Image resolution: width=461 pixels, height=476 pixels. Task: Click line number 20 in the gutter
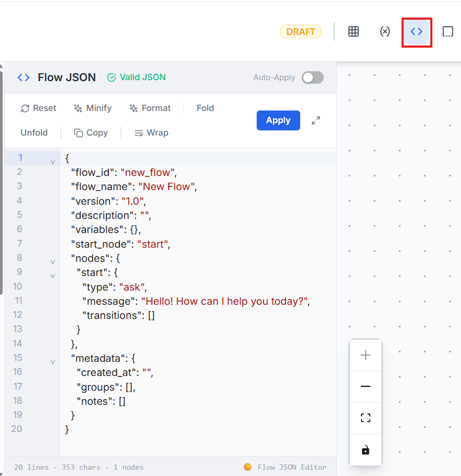(x=17, y=429)
